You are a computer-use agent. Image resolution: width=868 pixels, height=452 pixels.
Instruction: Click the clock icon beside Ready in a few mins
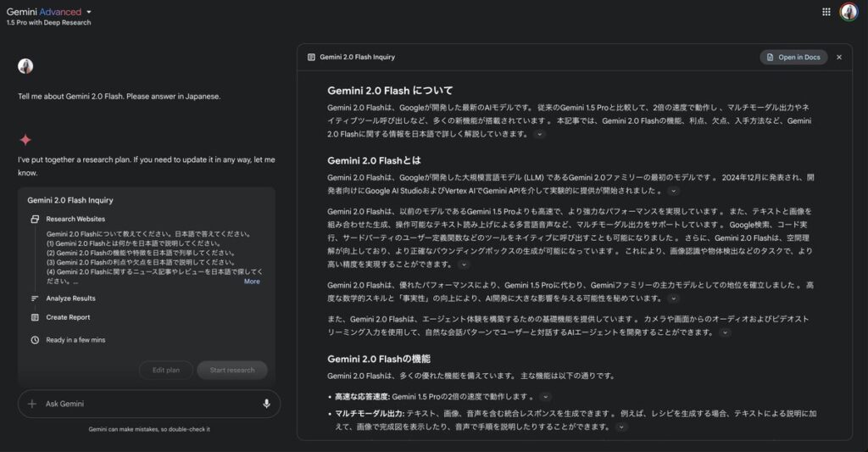(35, 340)
